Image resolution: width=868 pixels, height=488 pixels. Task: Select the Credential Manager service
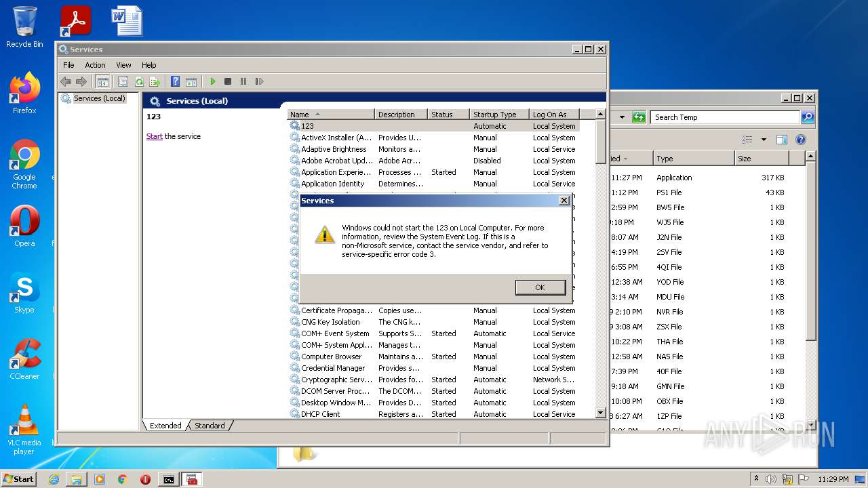[434, 368]
